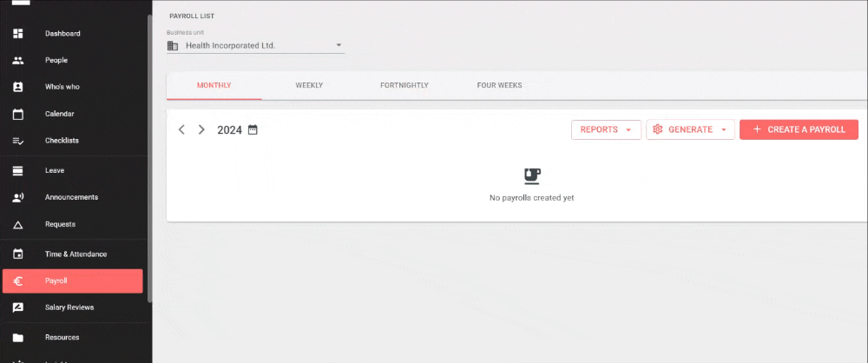The image size is (868, 363).
Task: Click the Leave icon in sidebar
Action: [17, 171]
